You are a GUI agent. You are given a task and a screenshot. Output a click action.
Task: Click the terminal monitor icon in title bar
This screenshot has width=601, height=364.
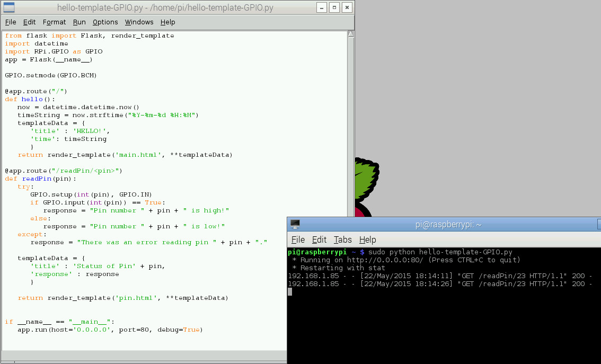coord(295,224)
